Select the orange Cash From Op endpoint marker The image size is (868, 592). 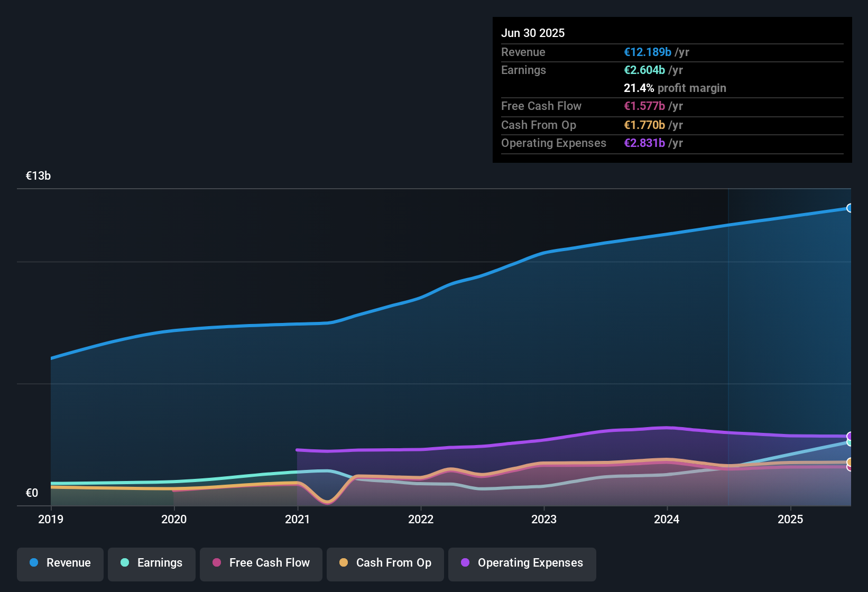[x=849, y=462]
